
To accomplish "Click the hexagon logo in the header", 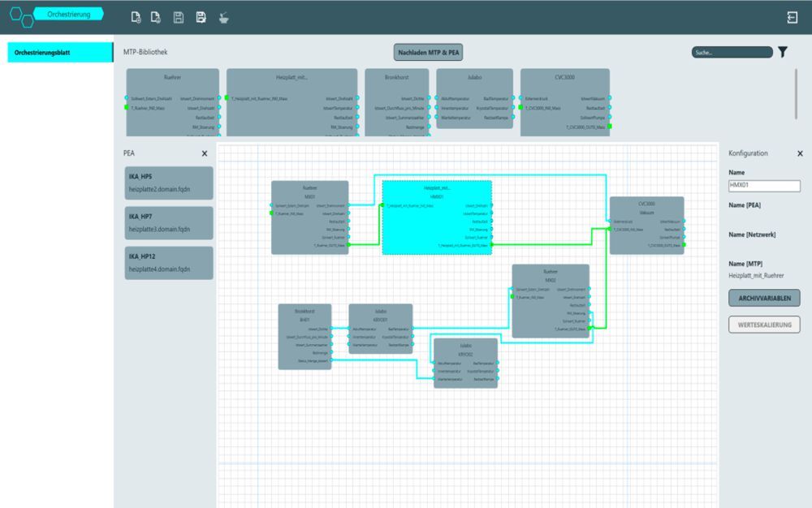I will coord(20,16).
